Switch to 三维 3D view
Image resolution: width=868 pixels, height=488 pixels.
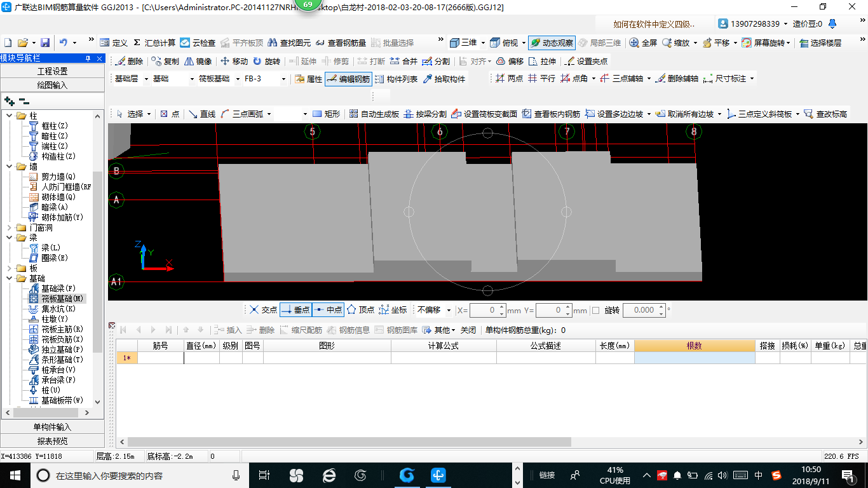pos(463,43)
